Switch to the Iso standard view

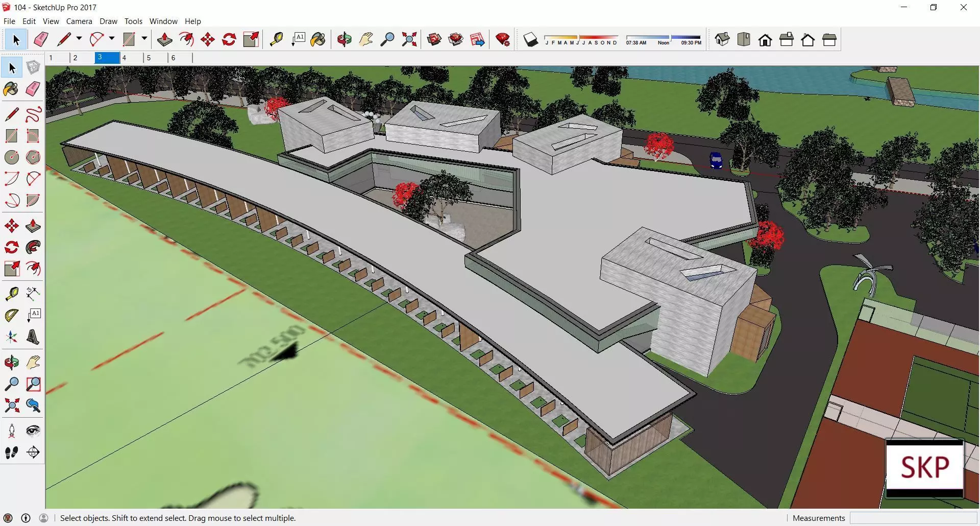pyautogui.click(x=722, y=39)
